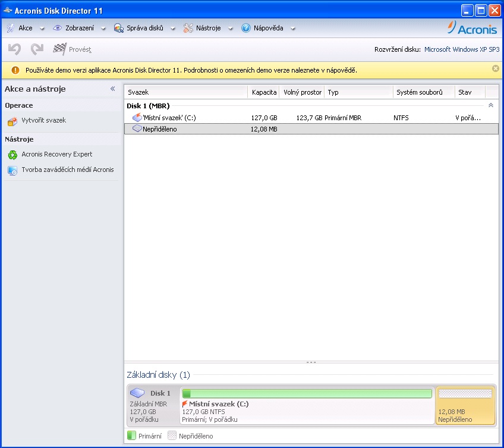Image resolution: width=504 pixels, height=448 pixels.
Task: Click the Operace section heading
Action: pos(19,105)
